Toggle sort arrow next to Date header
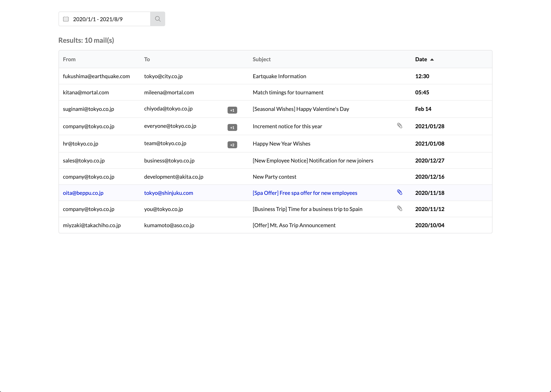Viewport: 551px width, 392px height. coord(432,60)
